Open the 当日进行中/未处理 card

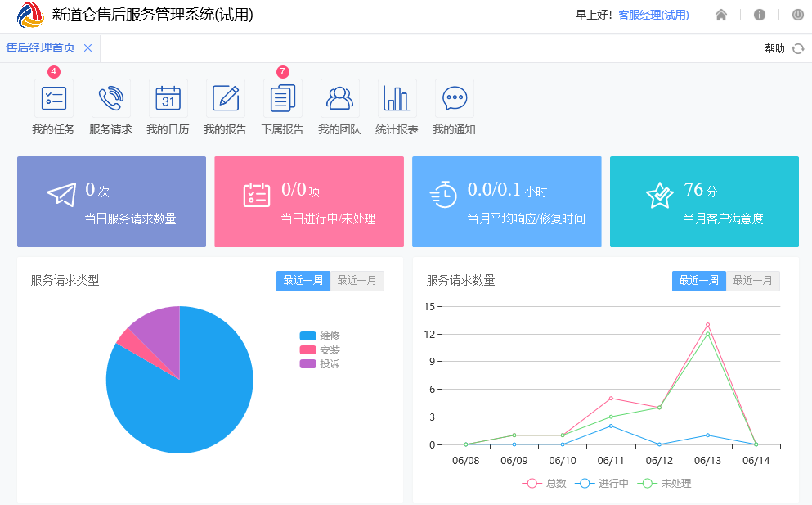click(x=309, y=201)
